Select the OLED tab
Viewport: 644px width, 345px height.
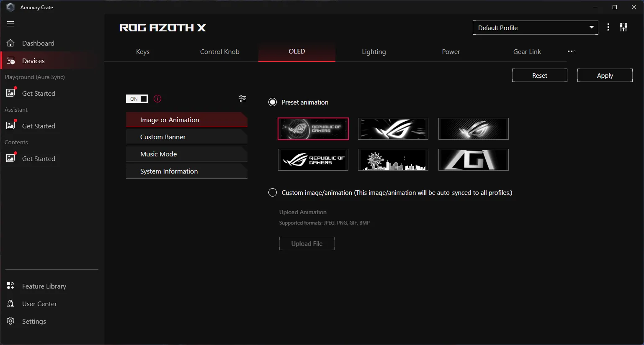[x=297, y=51]
